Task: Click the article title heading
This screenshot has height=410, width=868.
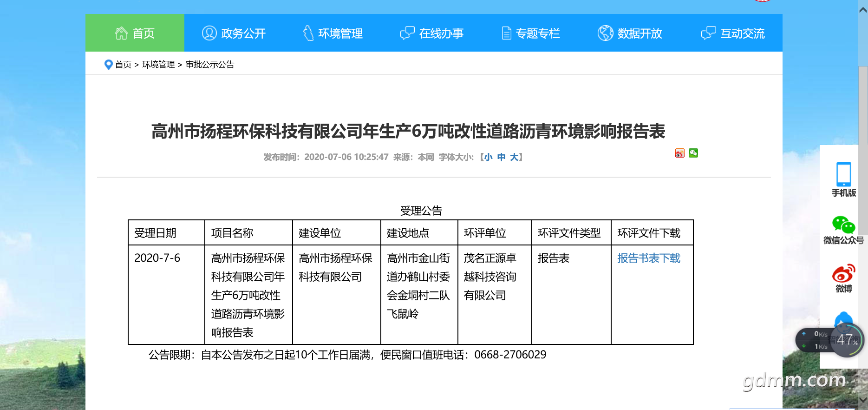Action: [x=408, y=132]
